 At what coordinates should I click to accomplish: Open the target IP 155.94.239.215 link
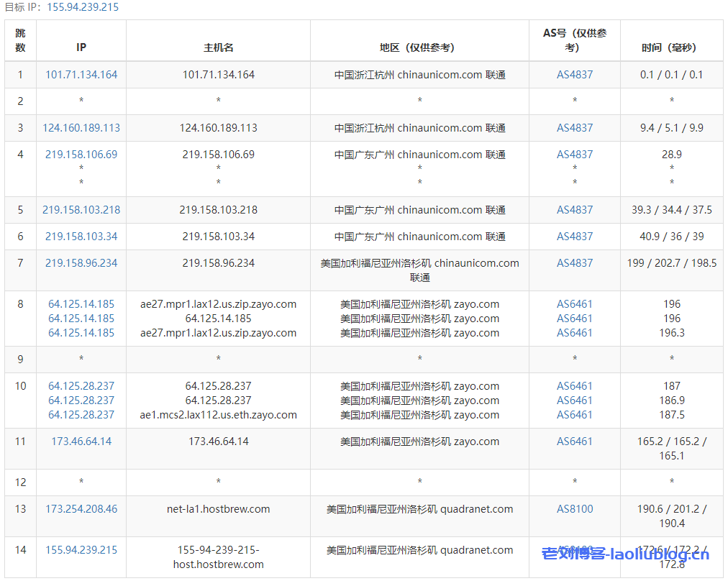[x=81, y=6]
